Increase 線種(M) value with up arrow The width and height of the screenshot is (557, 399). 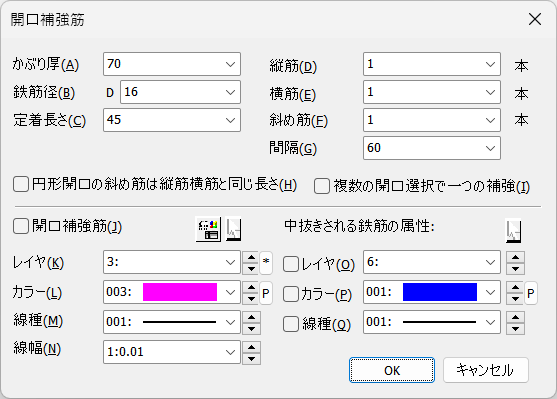click(252, 317)
